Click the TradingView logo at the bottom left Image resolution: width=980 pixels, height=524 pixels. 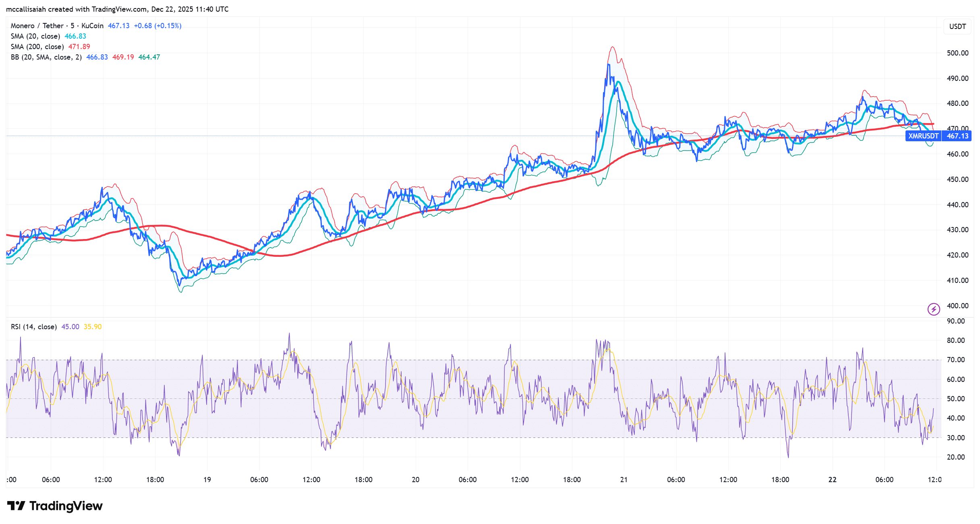click(55, 506)
